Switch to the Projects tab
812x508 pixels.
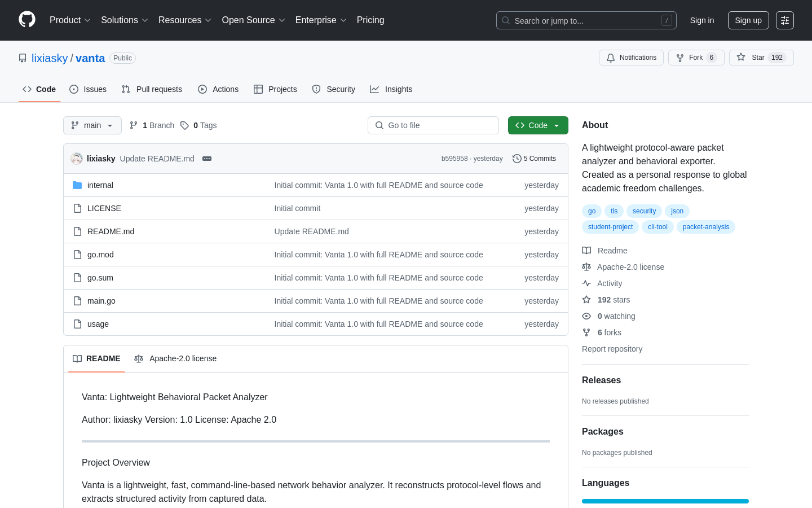275,89
